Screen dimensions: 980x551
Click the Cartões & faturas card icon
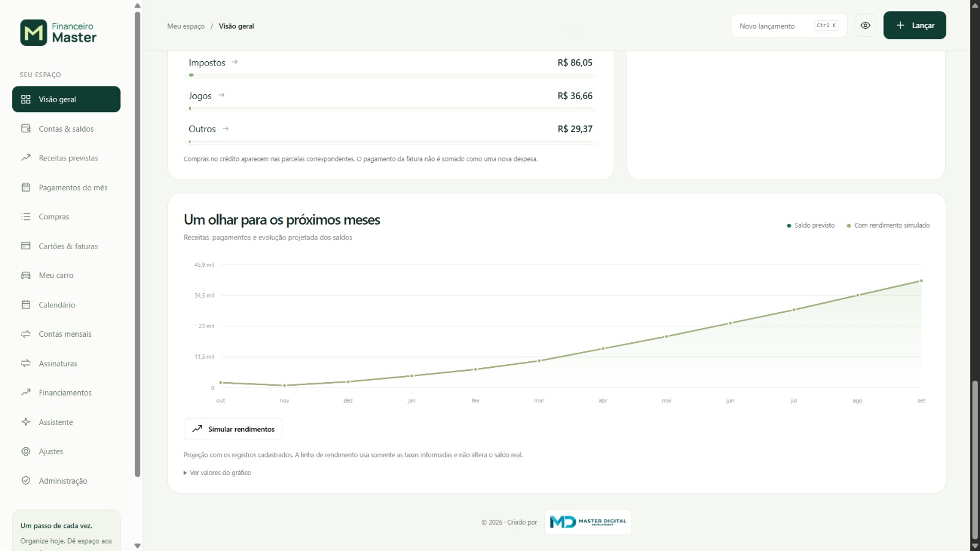click(26, 246)
